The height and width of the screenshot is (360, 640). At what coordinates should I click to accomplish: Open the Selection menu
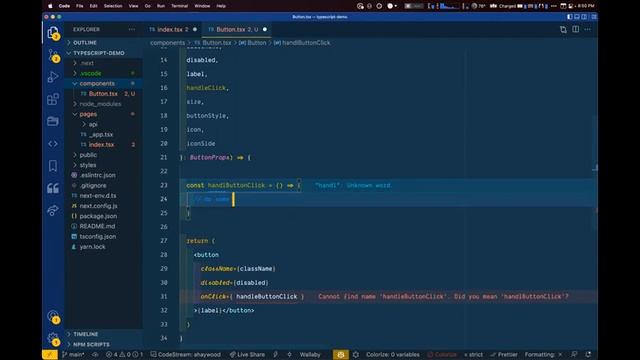[113, 6]
